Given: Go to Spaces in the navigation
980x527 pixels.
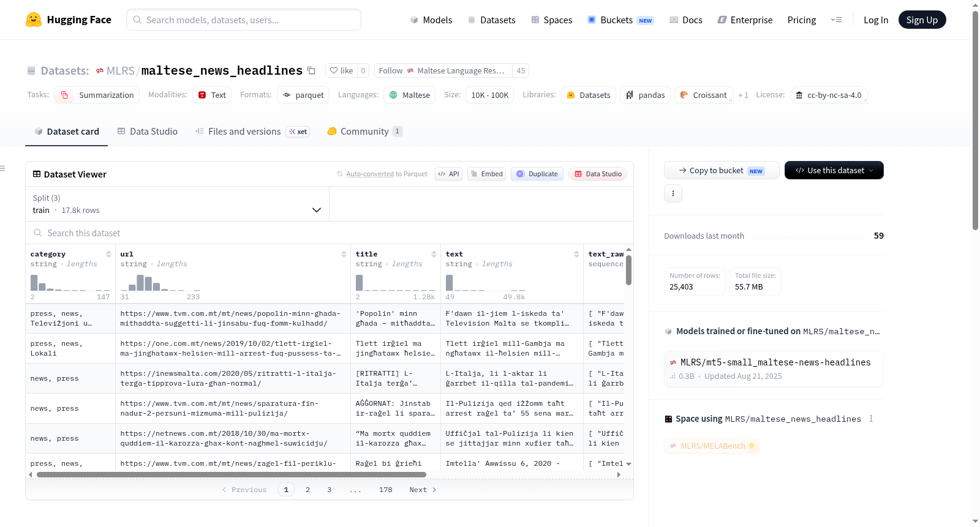Looking at the screenshot, I should tap(552, 20).
